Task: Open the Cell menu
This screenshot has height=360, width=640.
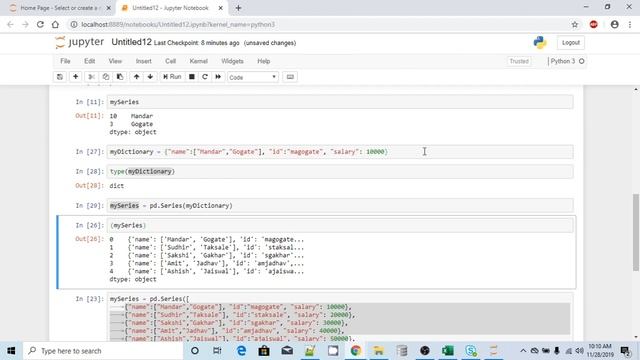Action: click(x=170, y=61)
